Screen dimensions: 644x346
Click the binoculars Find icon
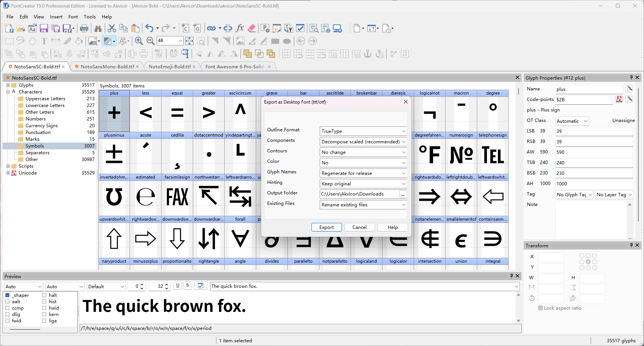[x=98, y=29]
